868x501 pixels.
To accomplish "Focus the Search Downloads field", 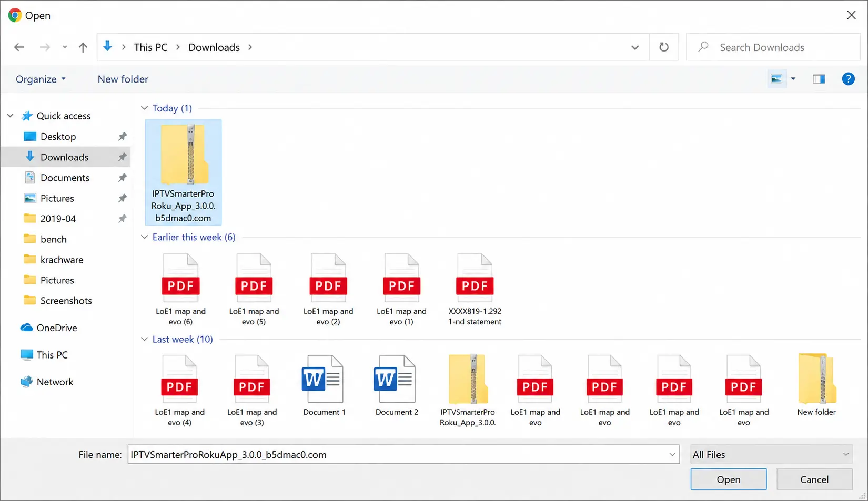I will tap(773, 47).
